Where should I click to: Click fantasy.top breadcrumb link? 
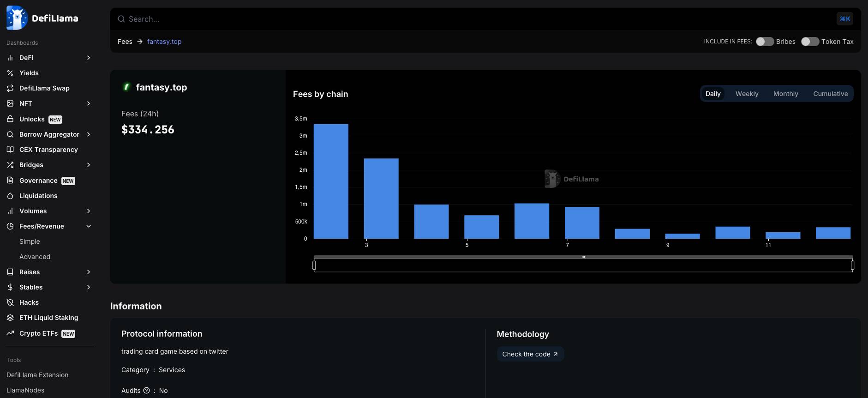click(164, 42)
